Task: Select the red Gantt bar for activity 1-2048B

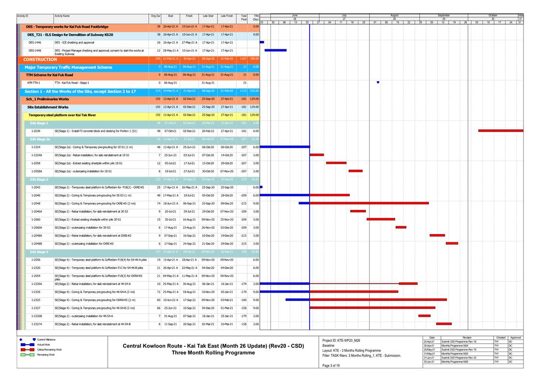Action: point(452,243)
